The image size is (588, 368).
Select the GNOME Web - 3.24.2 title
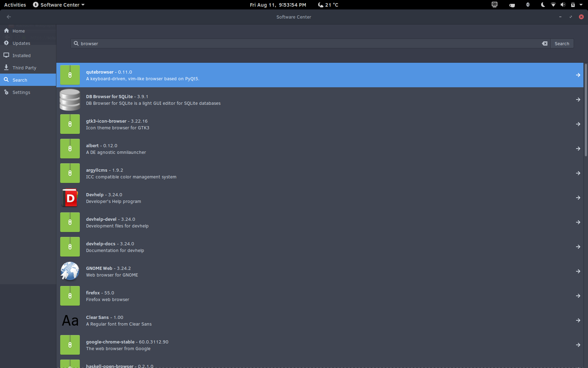pyautogui.click(x=108, y=268)
